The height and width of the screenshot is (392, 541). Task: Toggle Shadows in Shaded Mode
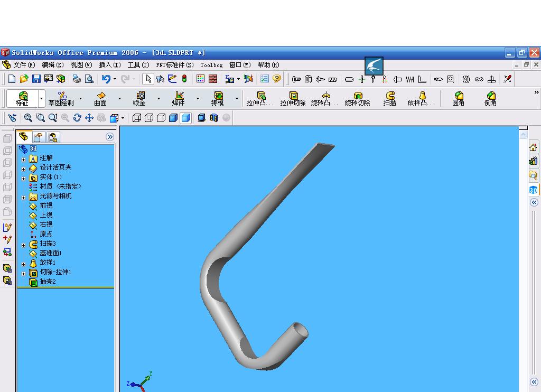(201, 118)
